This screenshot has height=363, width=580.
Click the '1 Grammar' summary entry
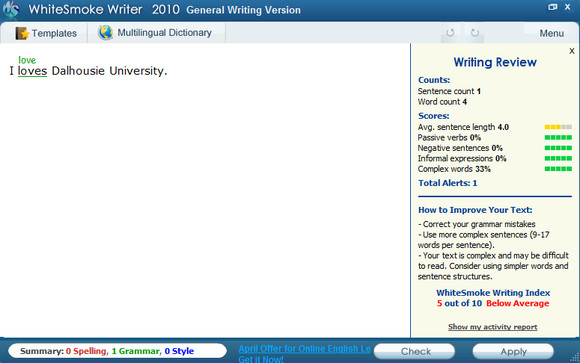pyautogui.click(x=135, y=351)
